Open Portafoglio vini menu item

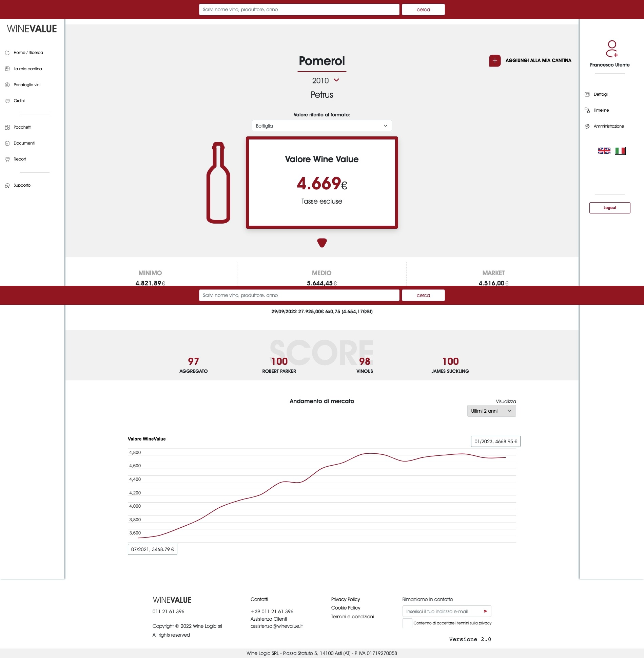(27, 85)
